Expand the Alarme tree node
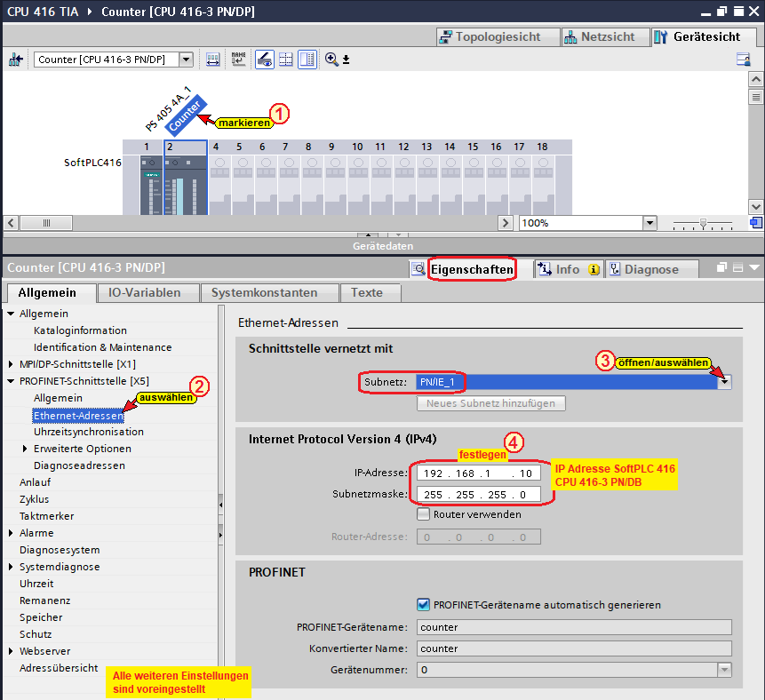 (11, 533)
